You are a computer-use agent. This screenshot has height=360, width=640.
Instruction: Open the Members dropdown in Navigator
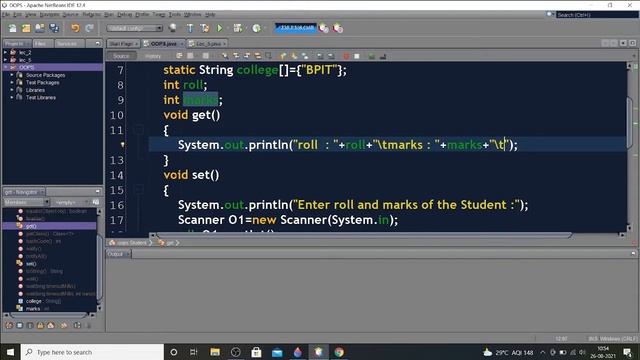coord(26,202)
